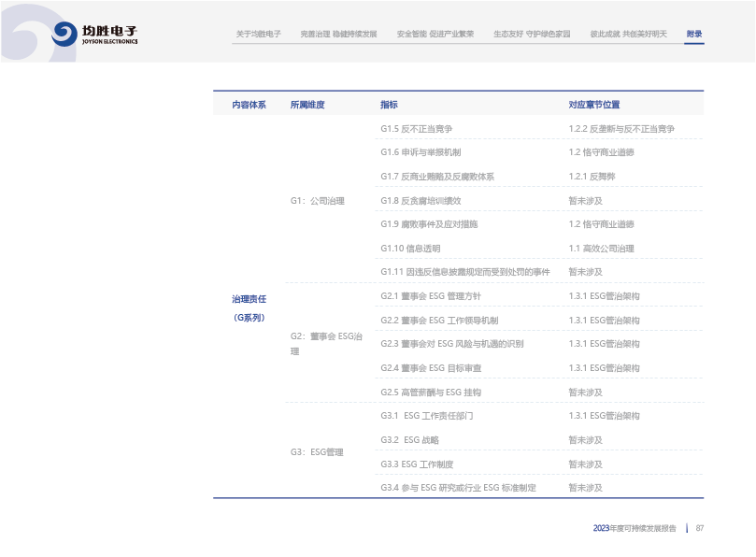The height and width of the screenshot is (557, 756).
Task: Click the 内容体系 column header
Action: click(249, 105)
